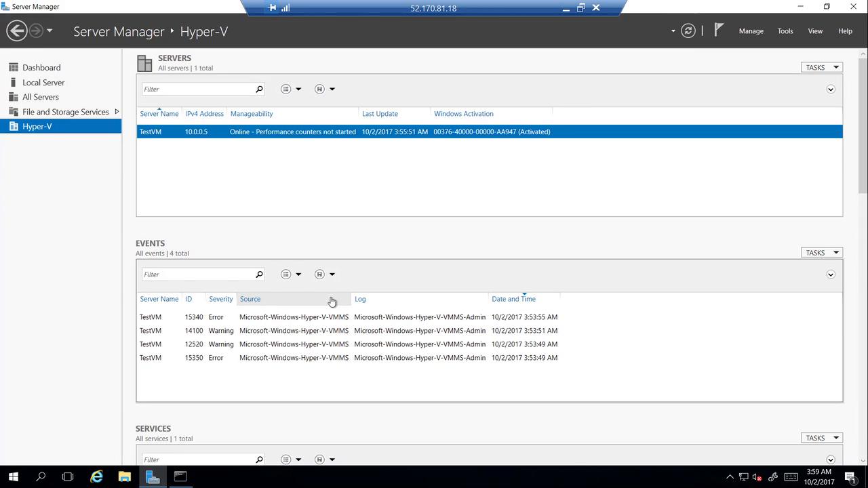Open the Action Center notification icon
The width and height of the screenshot is (868, 488).
pos(850,476)
